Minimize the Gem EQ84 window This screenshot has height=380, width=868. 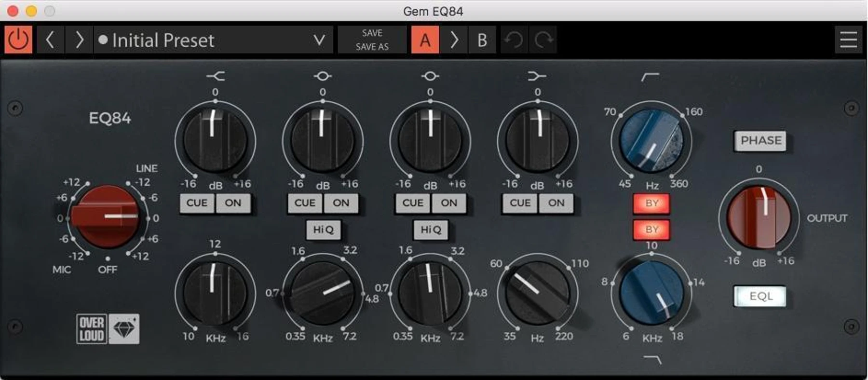point(31,11)
